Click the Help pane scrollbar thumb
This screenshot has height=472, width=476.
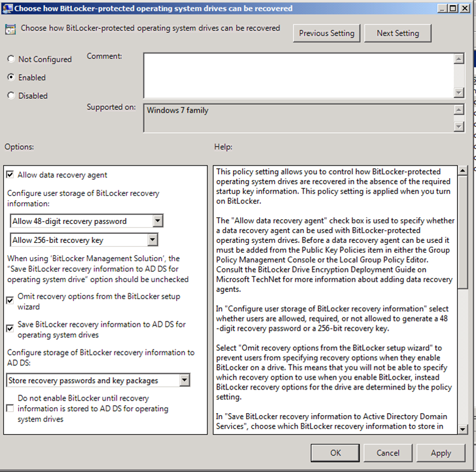462,232
